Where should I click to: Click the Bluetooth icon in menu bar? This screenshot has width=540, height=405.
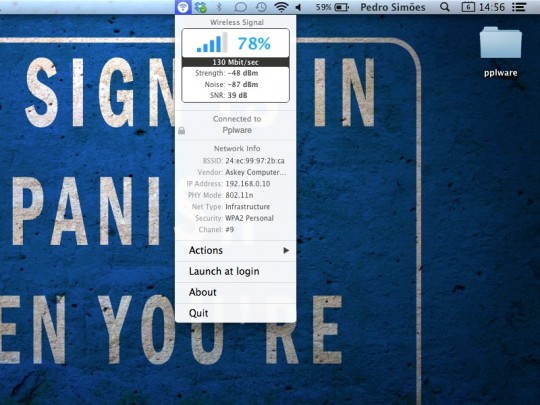[219, 7]
